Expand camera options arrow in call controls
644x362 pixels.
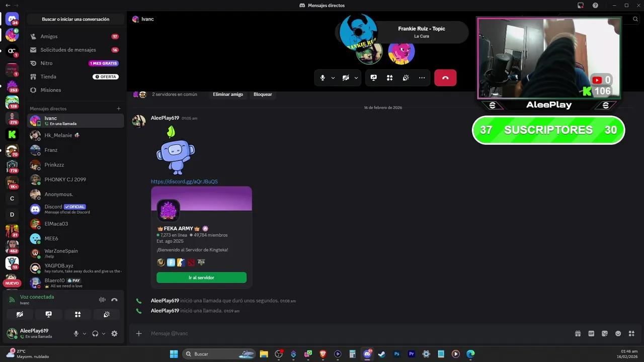356,78
